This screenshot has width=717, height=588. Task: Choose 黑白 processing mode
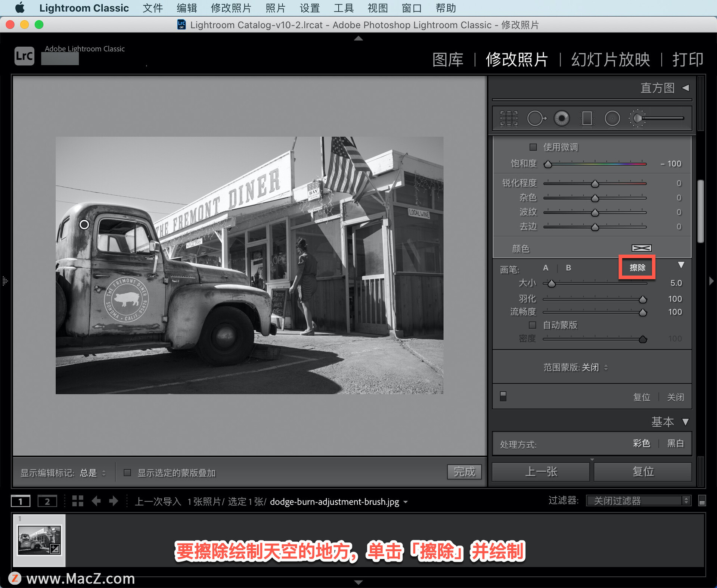click(x=676, y=443)
